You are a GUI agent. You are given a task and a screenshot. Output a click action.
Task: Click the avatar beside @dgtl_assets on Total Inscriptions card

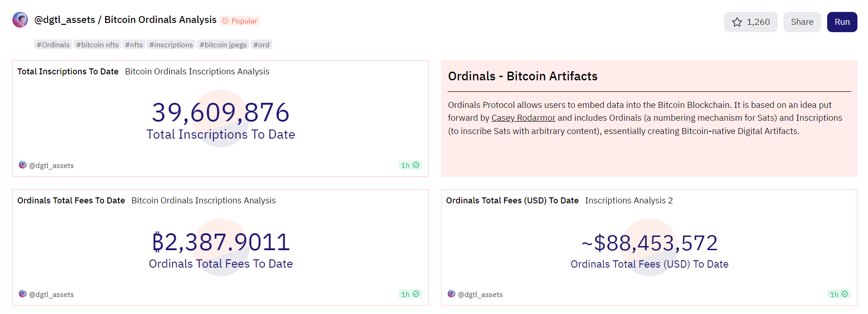coord(22,165)
